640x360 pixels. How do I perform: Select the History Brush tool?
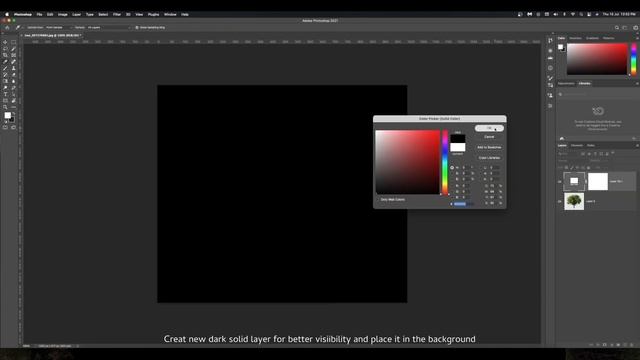[x=5, y=75]
